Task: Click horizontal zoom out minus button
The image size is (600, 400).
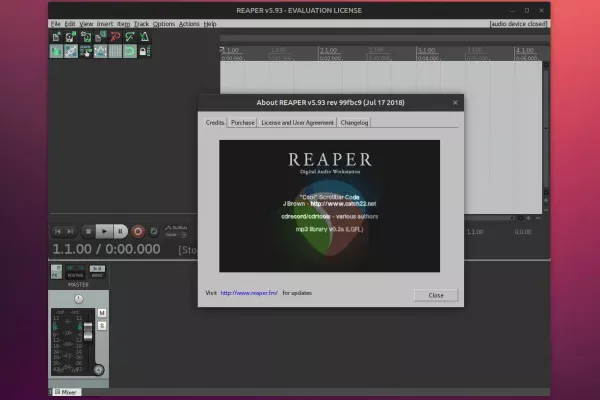Action: (x=538, y=218)
